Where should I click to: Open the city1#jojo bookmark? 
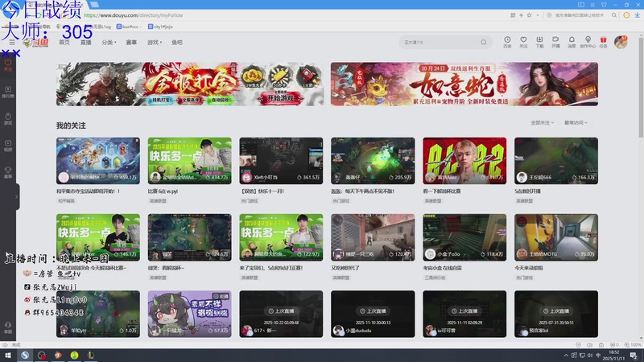tap(160, 27)
